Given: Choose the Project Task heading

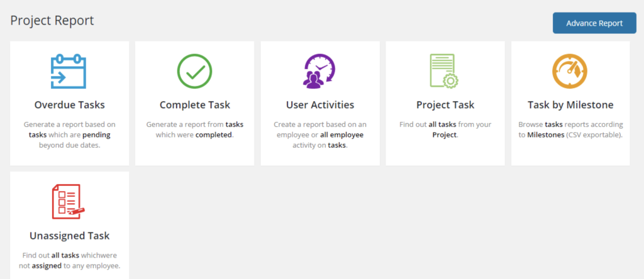Looking at the screenshot, I should 445,105.
